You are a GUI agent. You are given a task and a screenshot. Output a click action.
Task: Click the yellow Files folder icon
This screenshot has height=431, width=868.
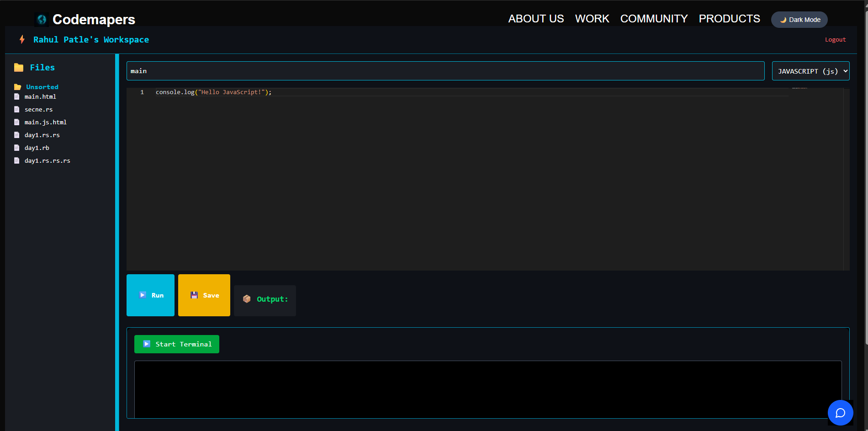19,68
